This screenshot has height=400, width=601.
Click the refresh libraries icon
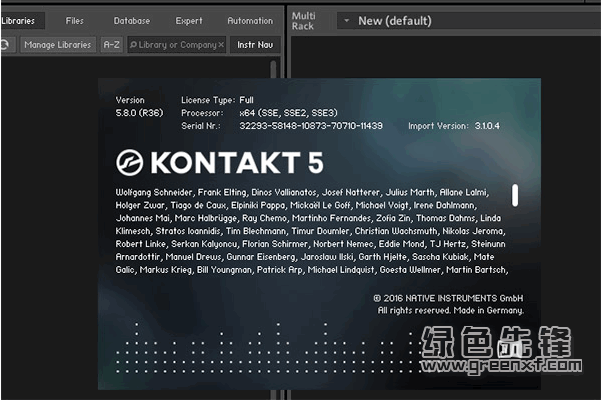coord(5,45)
